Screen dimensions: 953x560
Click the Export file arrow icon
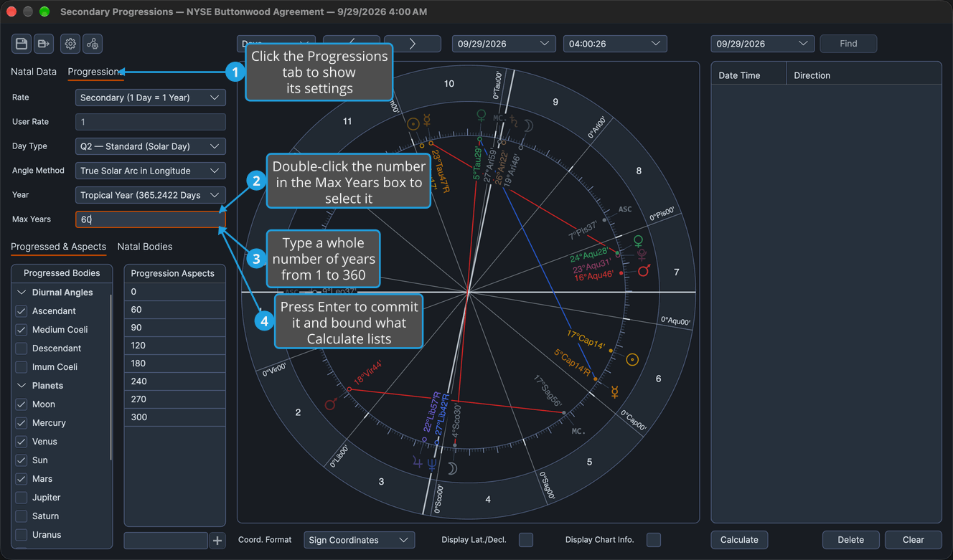click(x=44, y=44)
